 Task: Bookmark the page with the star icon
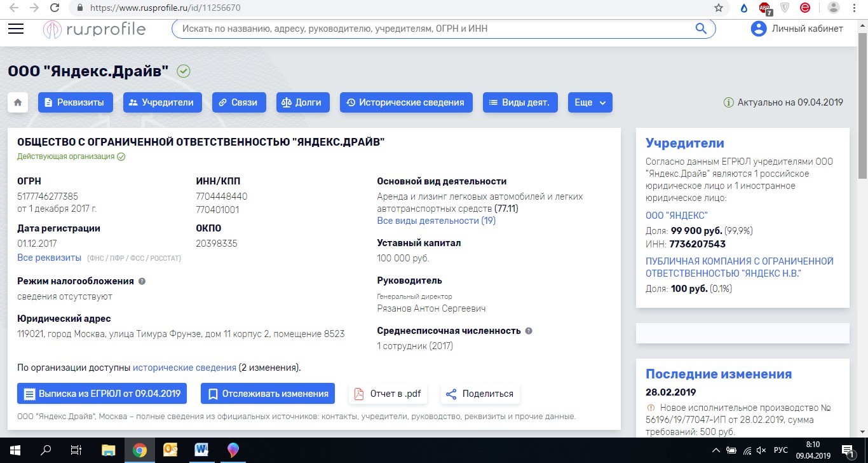pos(719,8)
